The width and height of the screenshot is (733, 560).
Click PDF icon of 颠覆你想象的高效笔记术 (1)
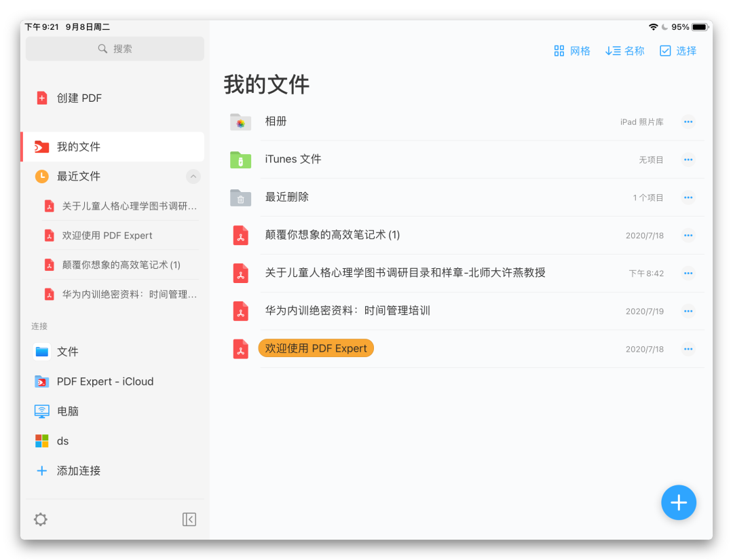pyautogui.click(x=241, y=236)
